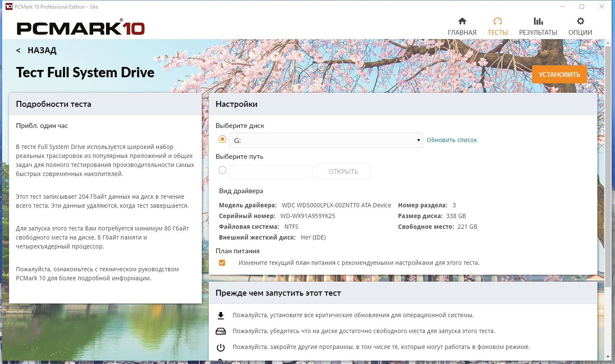
Task: Click the disk drive icon for free space
Action: [221, 331]
